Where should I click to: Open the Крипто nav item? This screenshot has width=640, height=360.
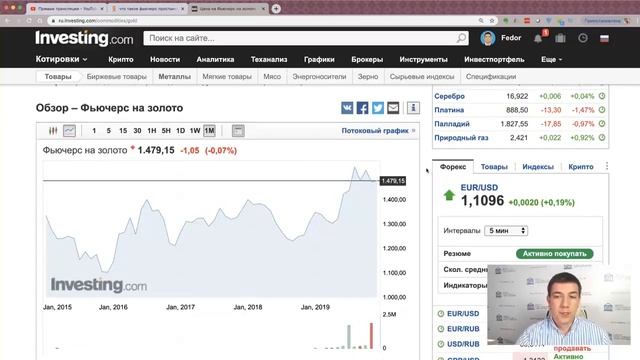pos(121,60)
